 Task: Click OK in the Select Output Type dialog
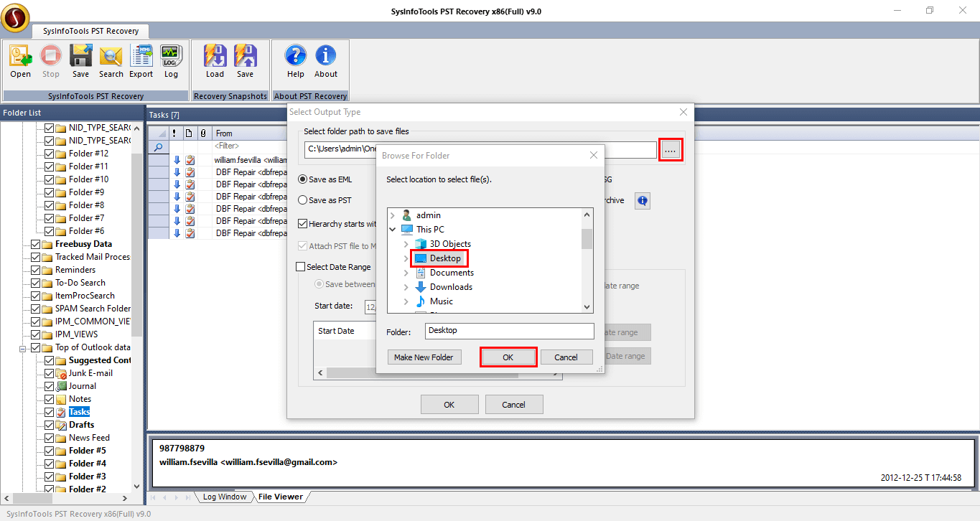tap(449, 405)
